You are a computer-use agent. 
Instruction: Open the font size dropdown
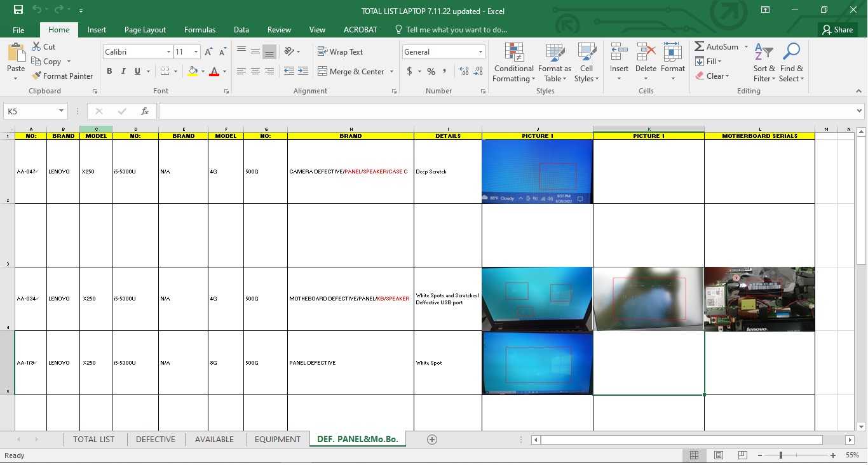[196, 52]
